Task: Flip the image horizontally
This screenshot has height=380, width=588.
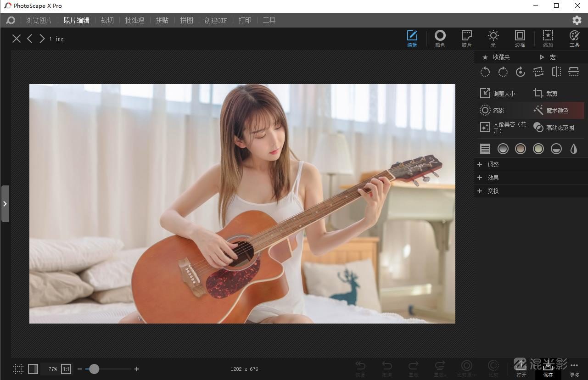Action: click(x=556, y=72)
